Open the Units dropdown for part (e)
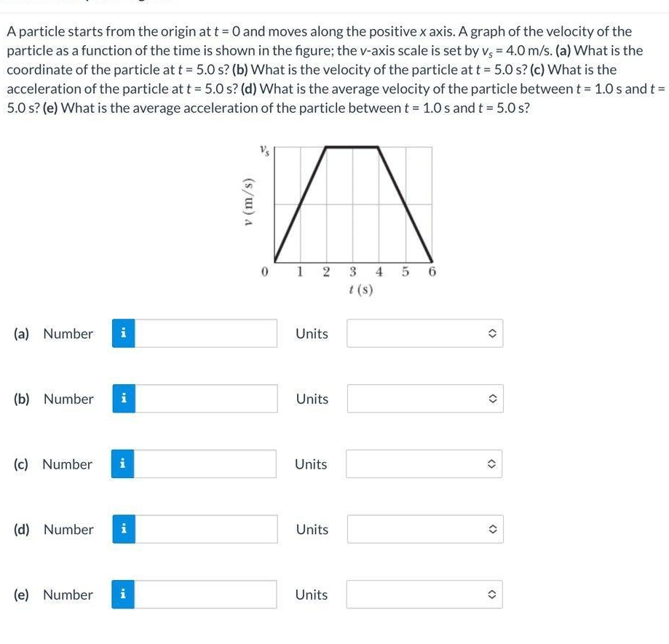This screenshot has height=644, width=669. [x=424, y=595]
